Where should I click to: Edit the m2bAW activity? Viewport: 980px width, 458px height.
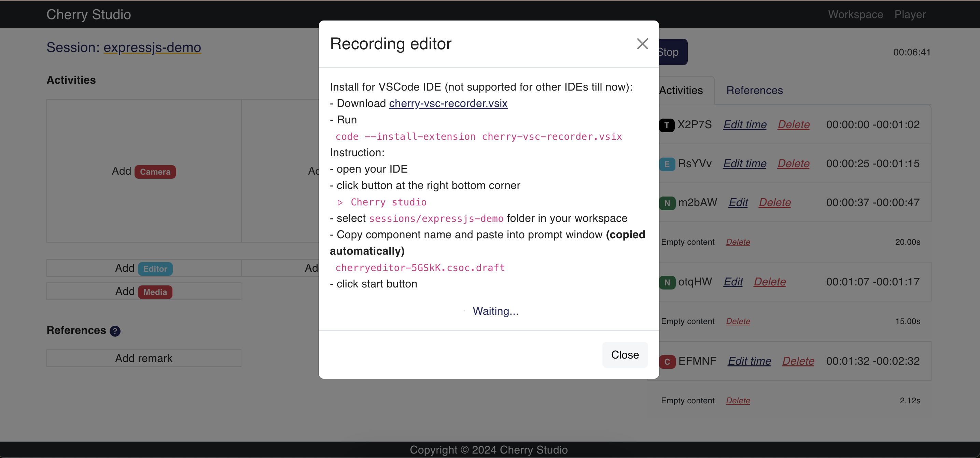pyautogui.click(x=738, y=203)
